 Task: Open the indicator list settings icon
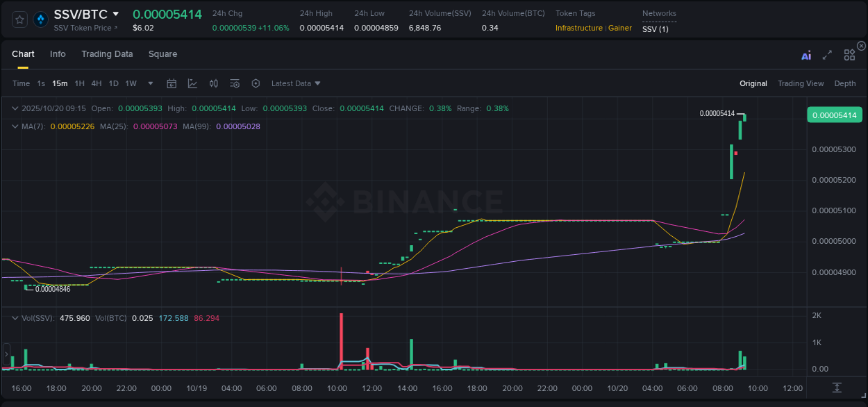coord(235,83)
